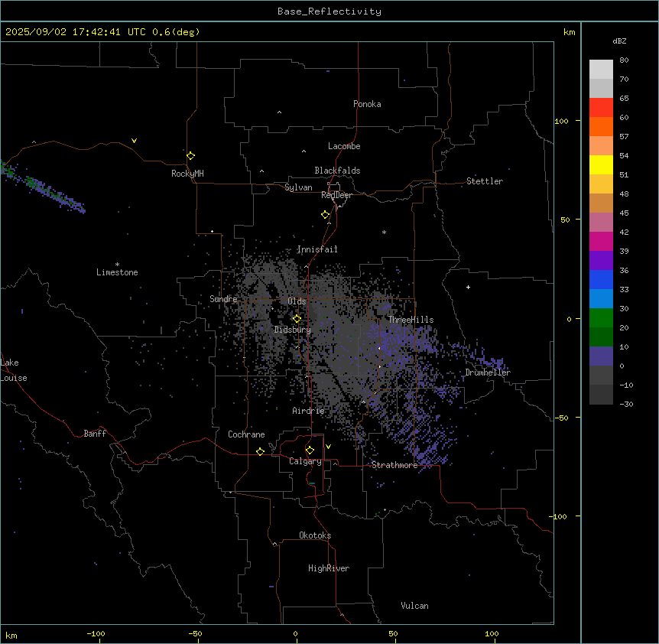The height and width of the screenshot is (644, 659).
Task: Click the white plus marker east of ThreeHills
Action: click(468, 287)
